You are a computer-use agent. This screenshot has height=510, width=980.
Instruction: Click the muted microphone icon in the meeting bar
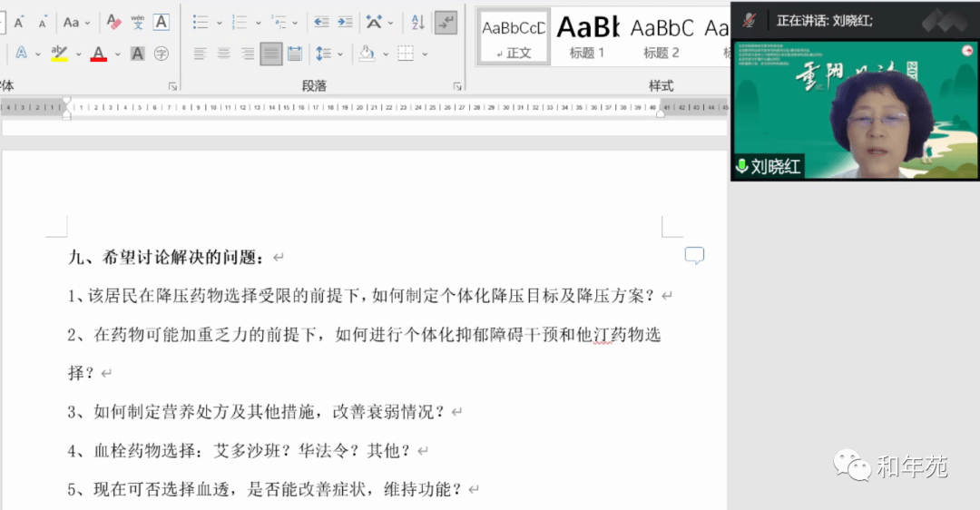pos(750,19)
